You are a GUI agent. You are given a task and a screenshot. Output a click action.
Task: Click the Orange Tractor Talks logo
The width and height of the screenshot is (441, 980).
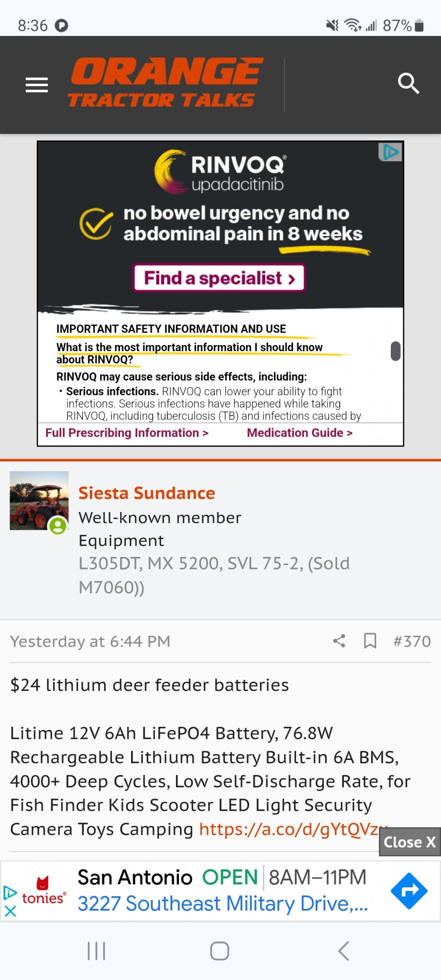165,83
